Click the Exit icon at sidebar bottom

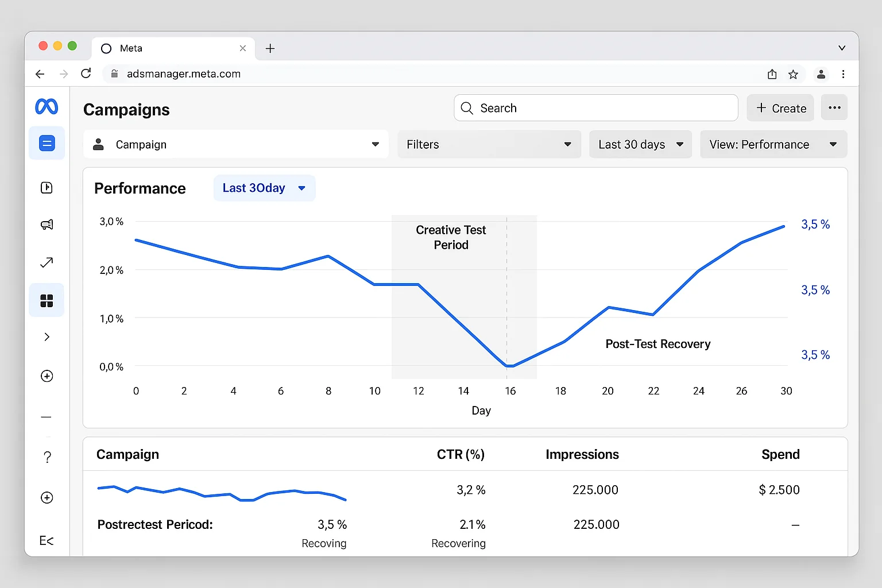(x=45, y=540)
